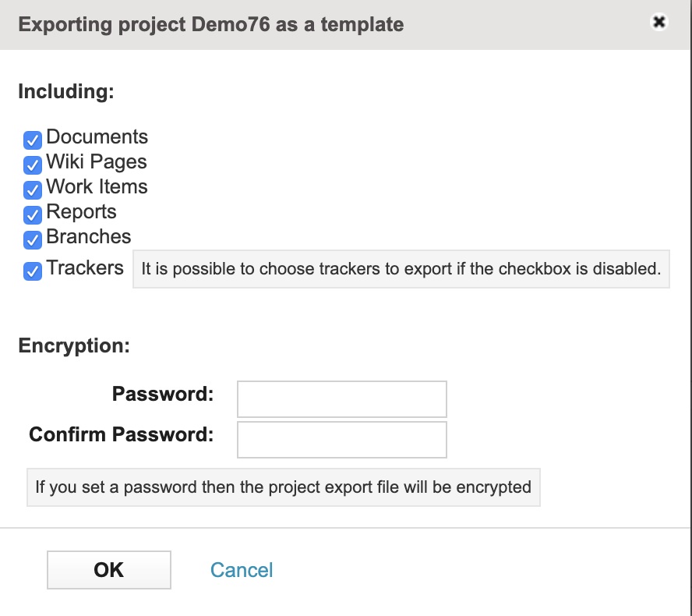Uncheck the Documents checkbox

(33, 140)
